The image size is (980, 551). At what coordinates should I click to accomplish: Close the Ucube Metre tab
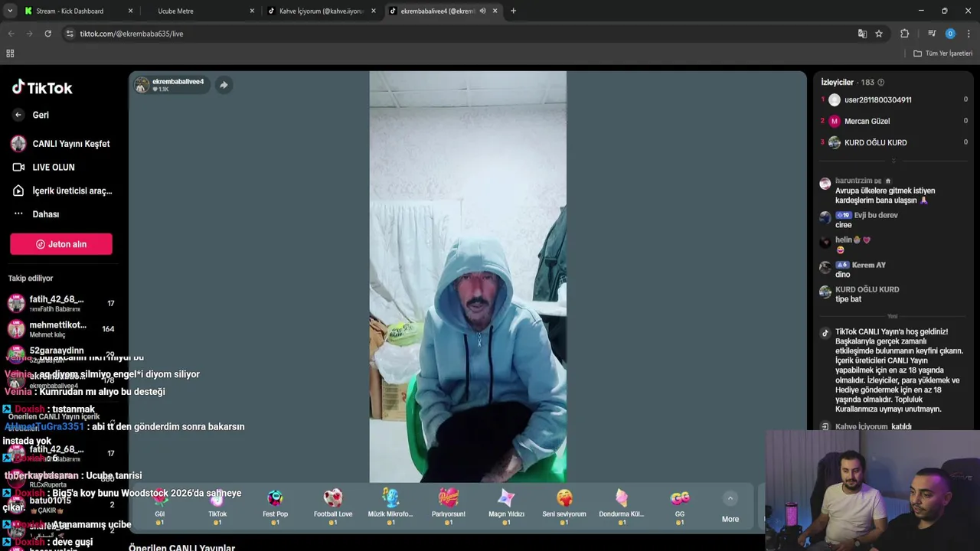click(x=252, y=11)
